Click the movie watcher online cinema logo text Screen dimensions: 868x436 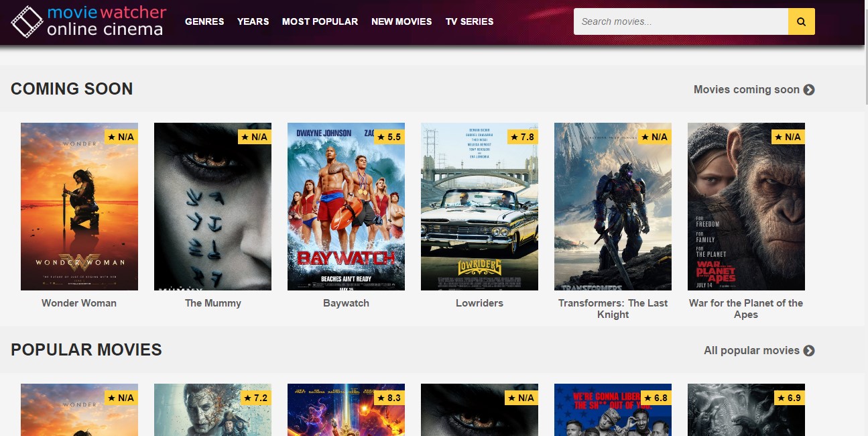click(106, 21)
